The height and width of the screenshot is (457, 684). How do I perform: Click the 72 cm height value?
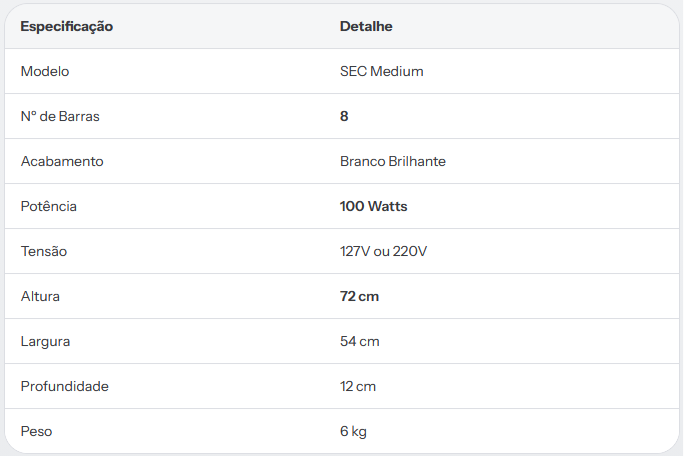click(359, 297)
